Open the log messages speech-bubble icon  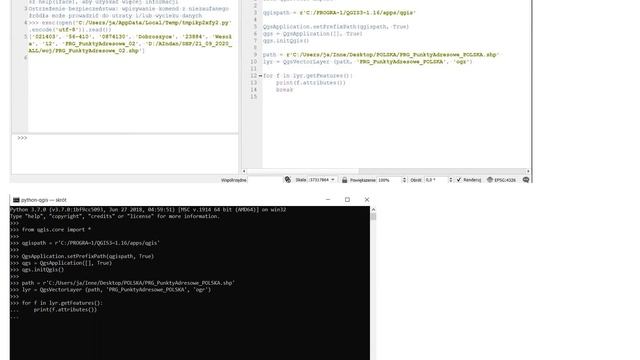coord(526,180)
